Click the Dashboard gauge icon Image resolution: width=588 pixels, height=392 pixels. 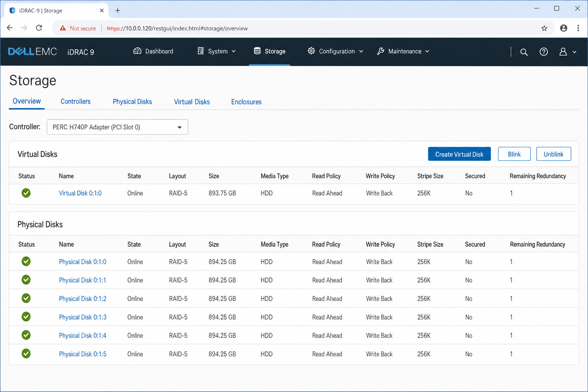137,51
